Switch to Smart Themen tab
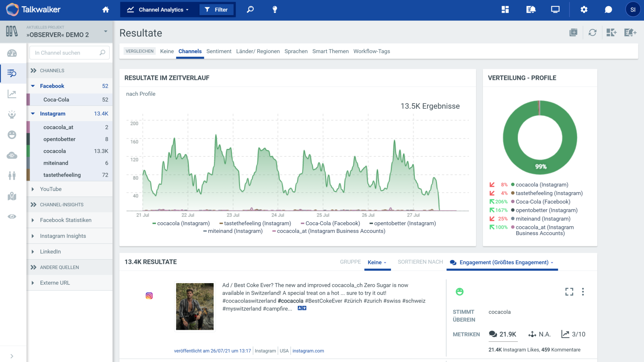This screenshot has width=644, height=362. 330,51
